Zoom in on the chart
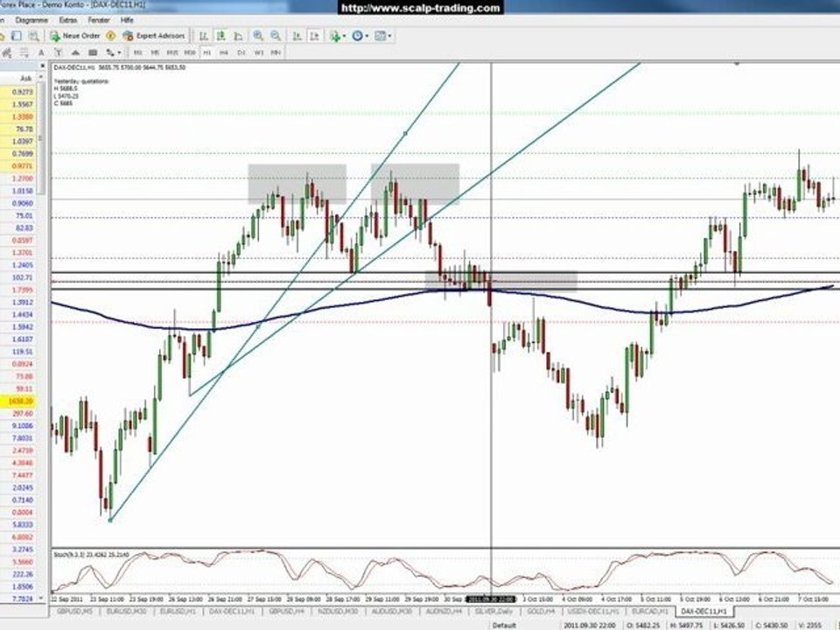840x630 pixels. pyautogui.click(x=258, y=36)
